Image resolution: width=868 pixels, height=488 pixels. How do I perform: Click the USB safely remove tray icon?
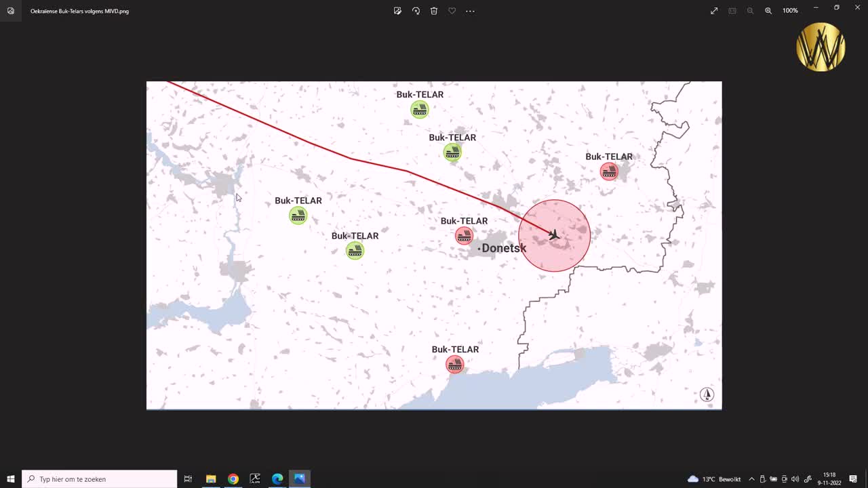tap(762, 479)
